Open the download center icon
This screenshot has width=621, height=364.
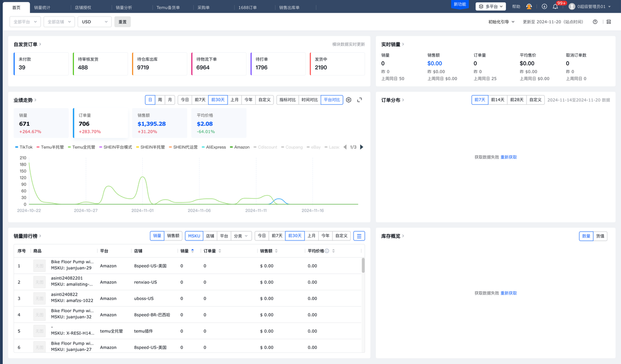coord(544,7)
